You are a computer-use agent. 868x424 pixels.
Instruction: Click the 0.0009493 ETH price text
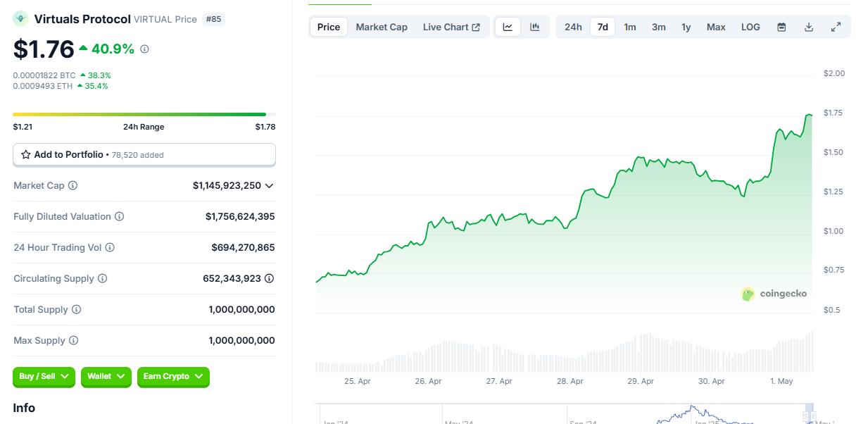(43, 86)
